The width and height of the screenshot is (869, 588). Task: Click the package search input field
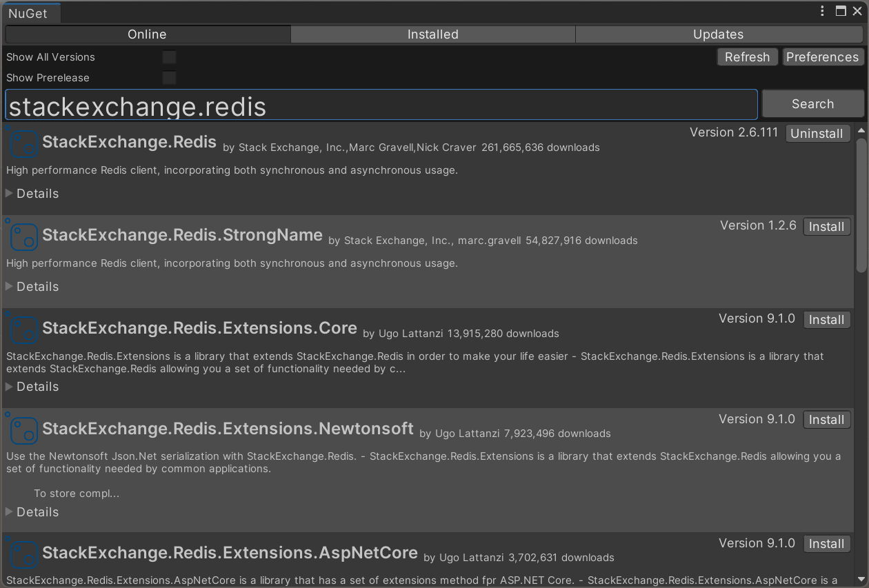[x=381, y=105]
